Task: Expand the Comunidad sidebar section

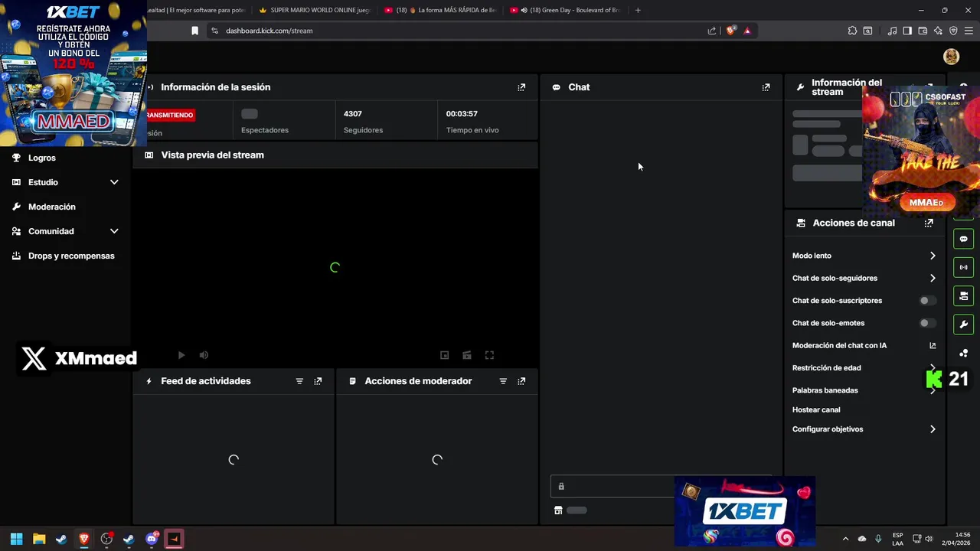Action: (114, 231)
